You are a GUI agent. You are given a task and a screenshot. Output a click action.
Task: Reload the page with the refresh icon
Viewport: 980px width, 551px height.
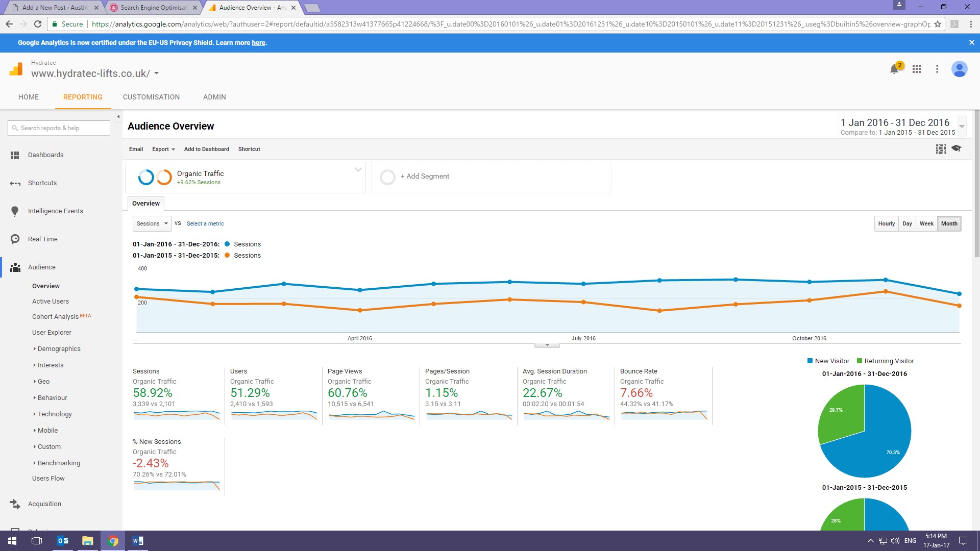click(x=38, y=24)
